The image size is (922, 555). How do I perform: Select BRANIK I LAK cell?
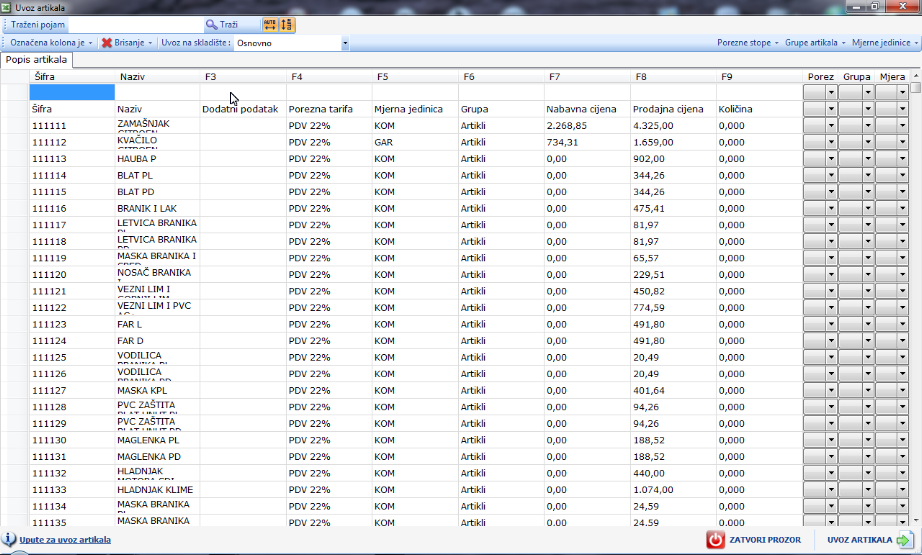[157, 208]
